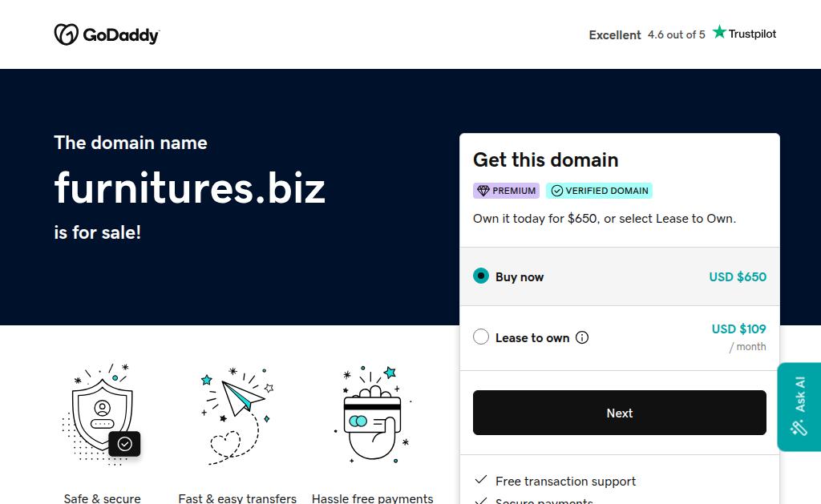Click the GoDaddy logo
This screenshot has height=504, width=821.
(x=107, y=34)
